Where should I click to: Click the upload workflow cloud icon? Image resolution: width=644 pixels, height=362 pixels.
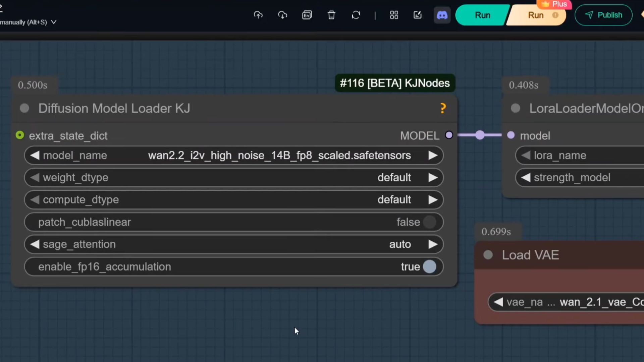tap(258, 15)
